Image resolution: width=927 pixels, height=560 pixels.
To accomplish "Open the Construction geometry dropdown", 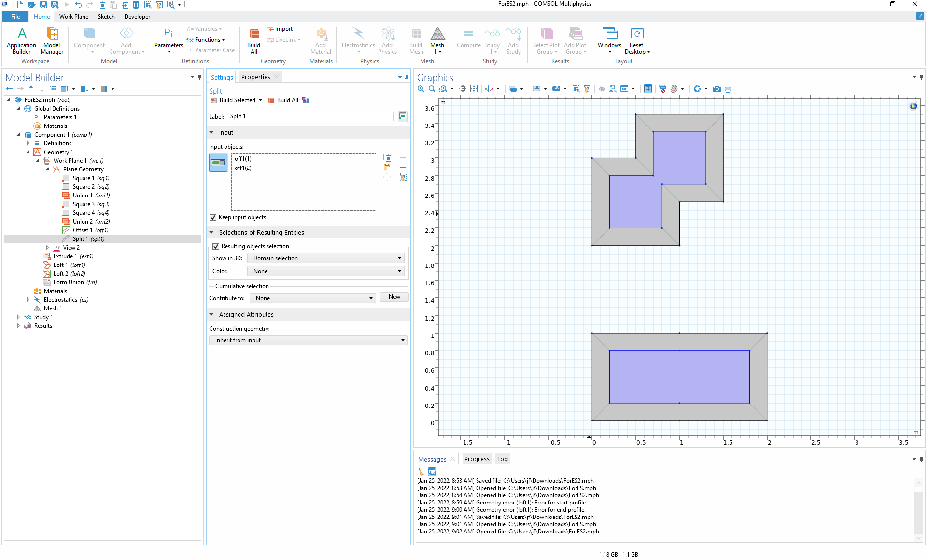I will (x=308, y=340).
